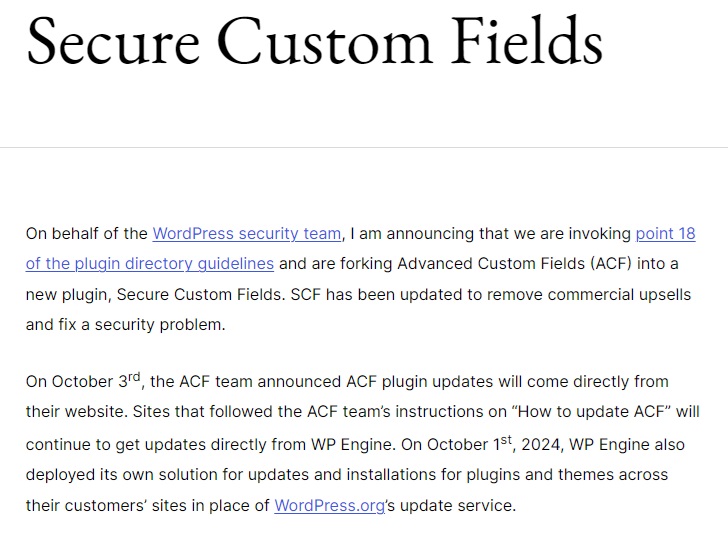The width and height of the screenshot is (728, 534).
Task: Click the opening words "On behalf of the"
Action: coord(87,234)
